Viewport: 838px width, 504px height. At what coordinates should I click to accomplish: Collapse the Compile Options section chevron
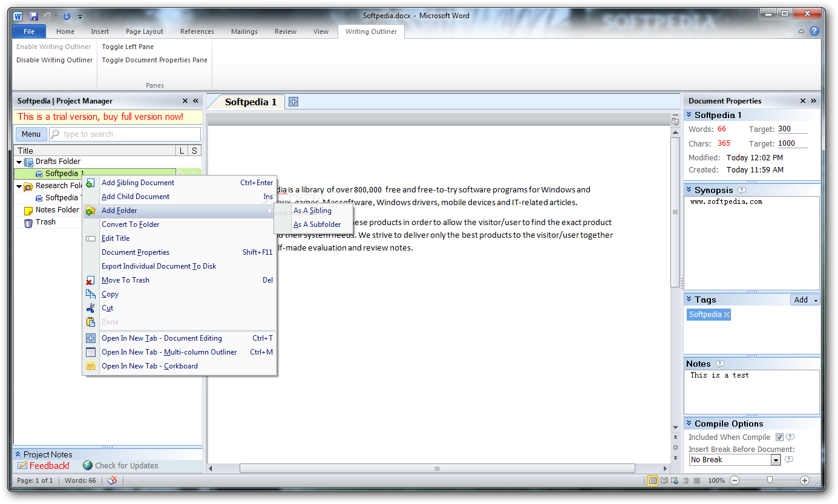click(689, 424)
